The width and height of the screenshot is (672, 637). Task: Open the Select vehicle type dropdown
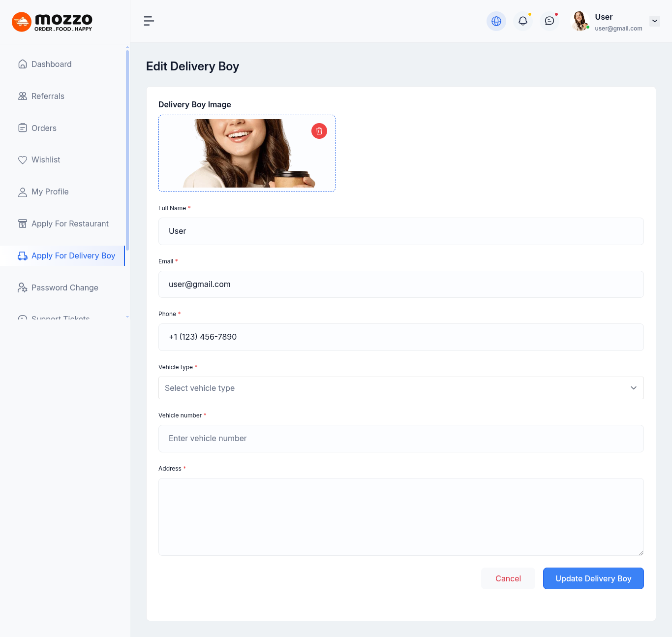(401, 388)
